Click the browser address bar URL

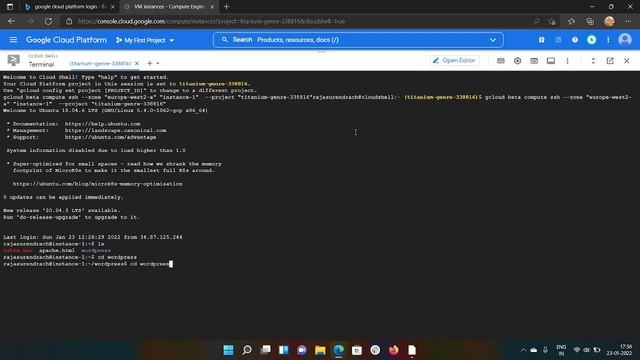click(x=211, y=21)
